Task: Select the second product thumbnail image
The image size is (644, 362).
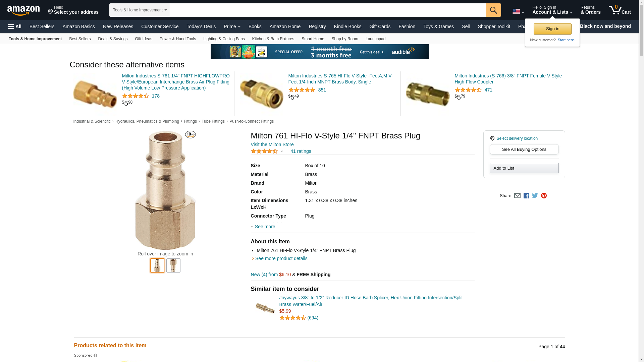Action: (173, 265)
